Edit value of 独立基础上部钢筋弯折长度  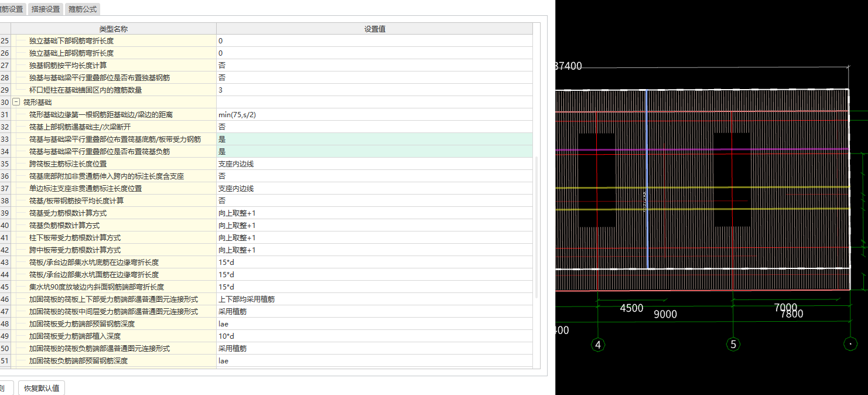pyautogui.click(x=375, y=53)
